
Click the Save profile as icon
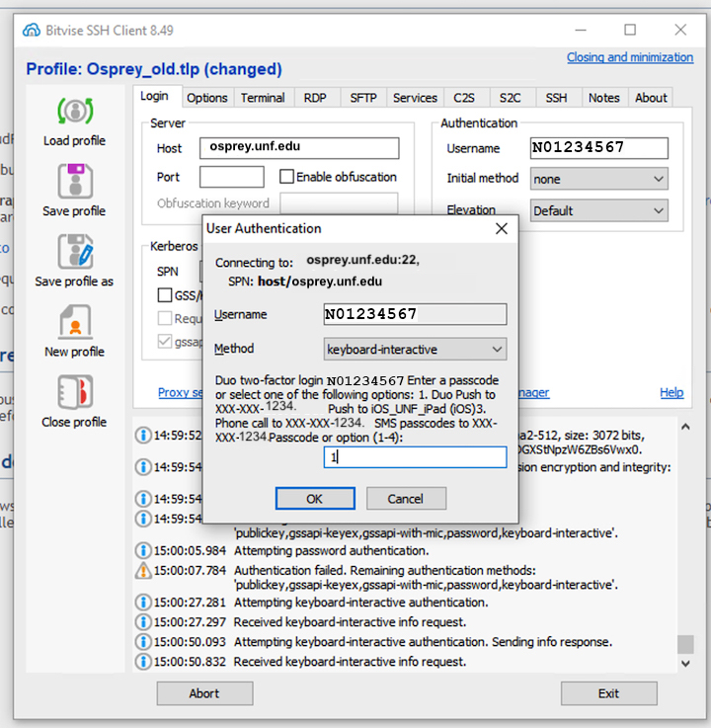click(75, 251)
